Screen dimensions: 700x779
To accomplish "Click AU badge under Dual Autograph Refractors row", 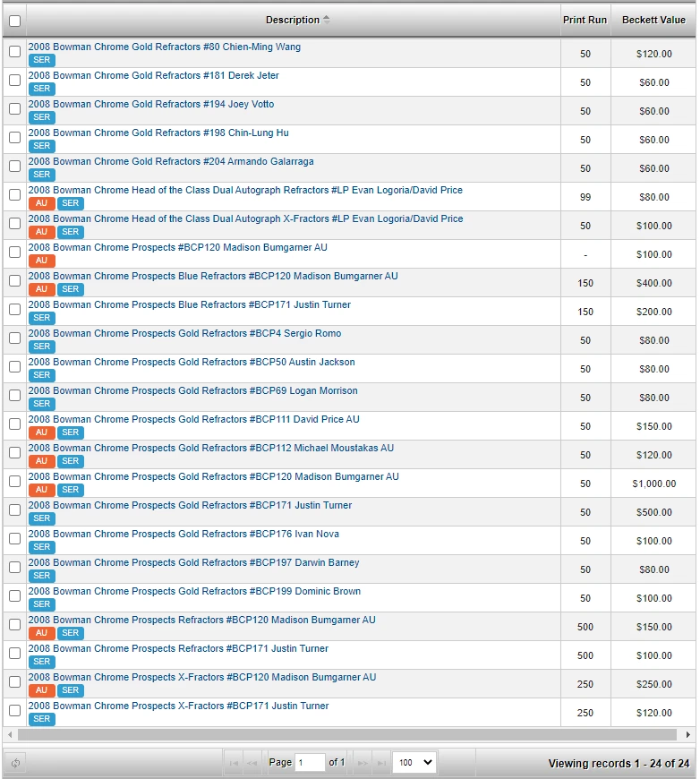I will click(x=42, y=203).
